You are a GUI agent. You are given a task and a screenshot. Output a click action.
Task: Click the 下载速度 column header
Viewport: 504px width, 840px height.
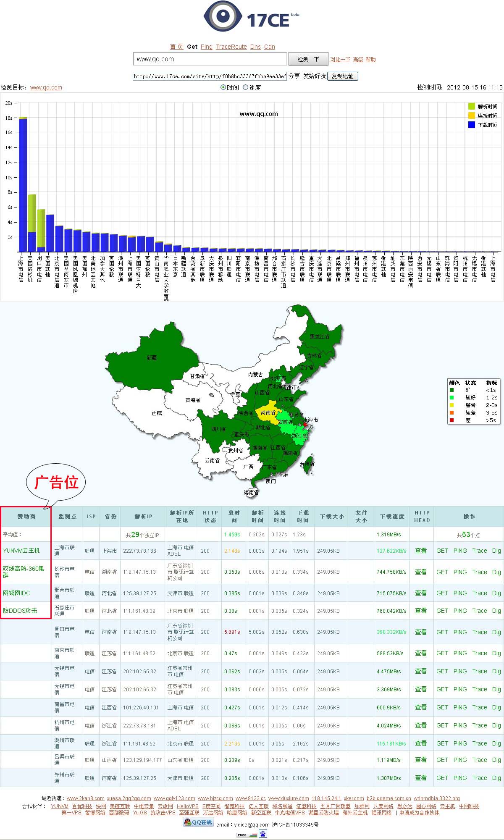(x=392, y=517)
